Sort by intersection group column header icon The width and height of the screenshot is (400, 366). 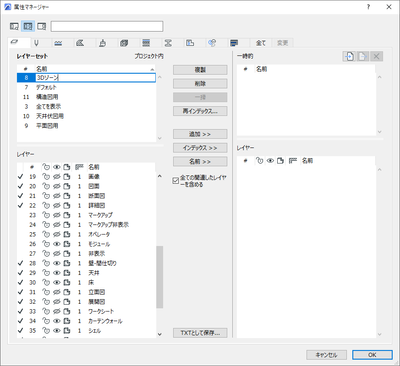coord(79,167)
